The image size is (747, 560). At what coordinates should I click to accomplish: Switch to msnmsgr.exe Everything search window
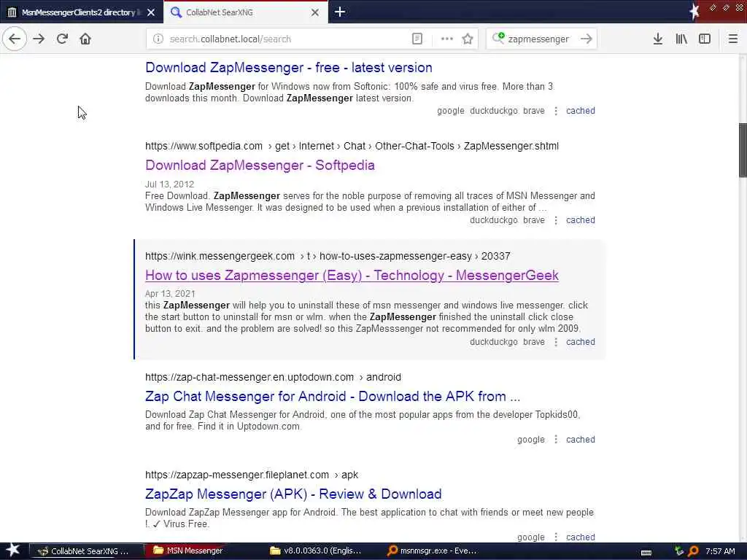(x=433, y=551)
